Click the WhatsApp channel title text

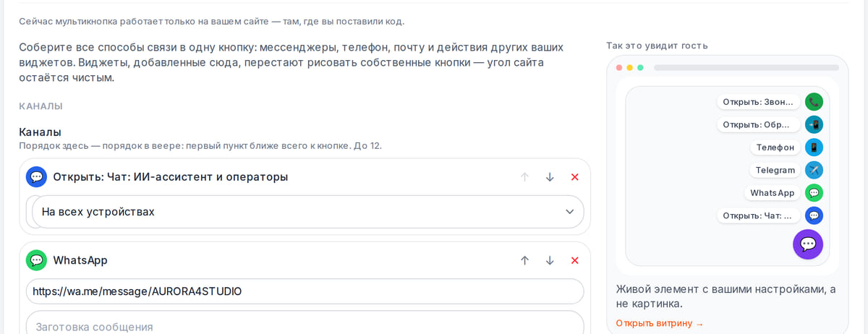click(80, 260)
